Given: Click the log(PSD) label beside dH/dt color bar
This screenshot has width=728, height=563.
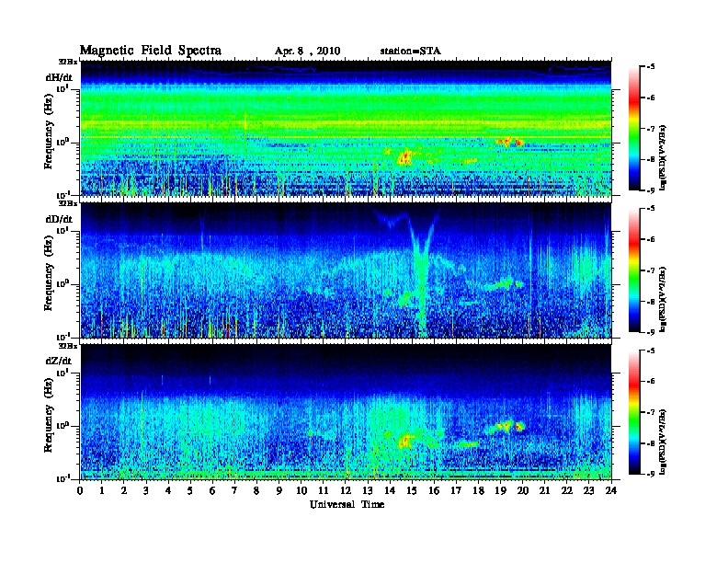Looking at the screenshot, I should [664, 157].
